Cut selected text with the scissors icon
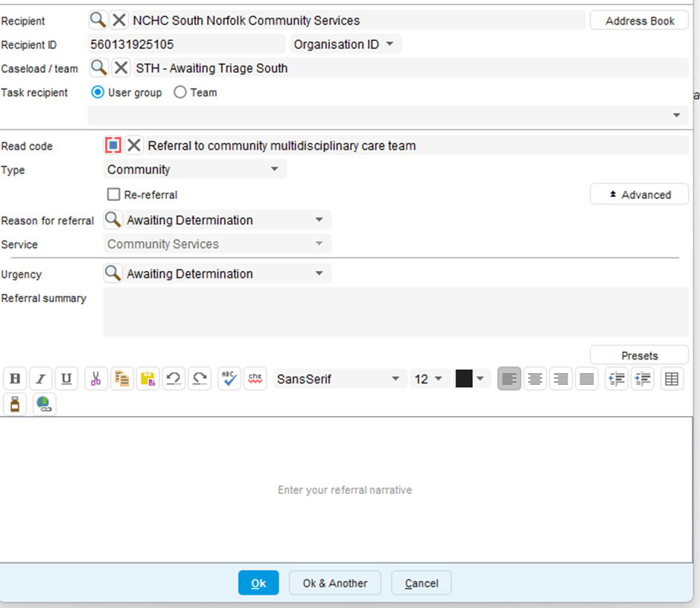 coord(96,379)
